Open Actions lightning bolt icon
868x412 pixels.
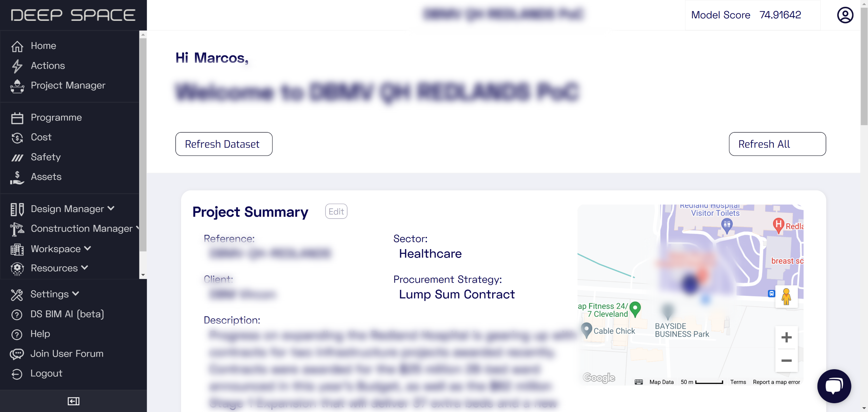[17, 66]
